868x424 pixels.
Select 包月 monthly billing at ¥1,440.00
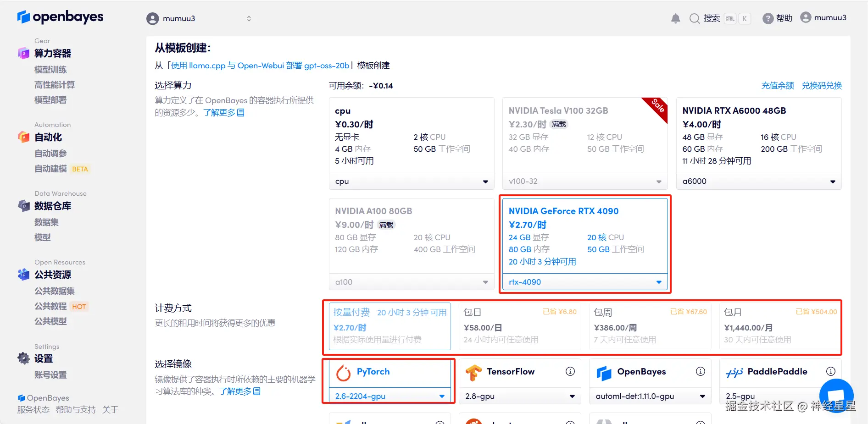[x=780, y=326]
